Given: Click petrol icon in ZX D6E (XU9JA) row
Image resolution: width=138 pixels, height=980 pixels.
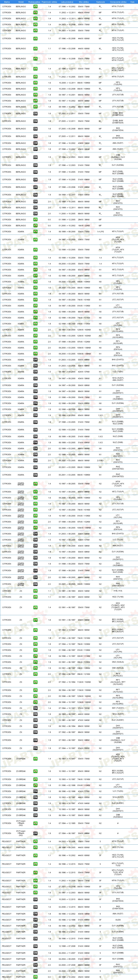Looking at the screenshot, I should coord(35,668).
